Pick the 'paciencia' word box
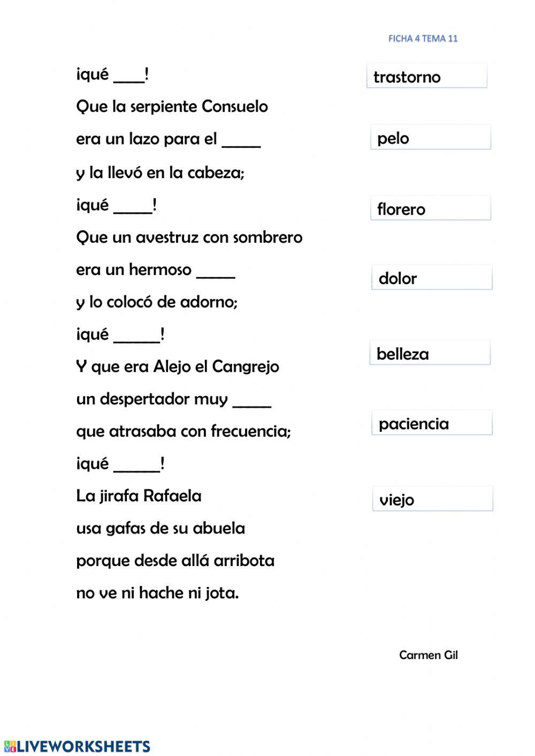Viewport: 535px width, 756px height. (x=432, y=423)
